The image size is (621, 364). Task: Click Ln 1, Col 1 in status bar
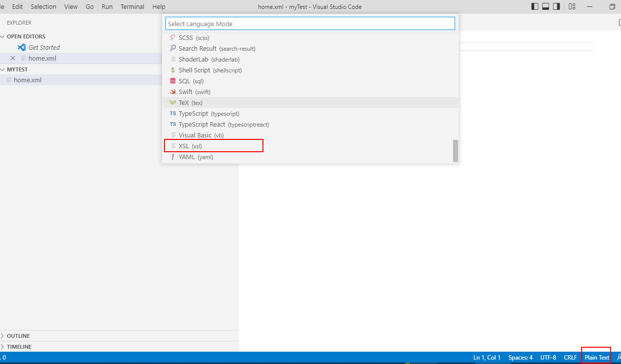coord(487,358)
